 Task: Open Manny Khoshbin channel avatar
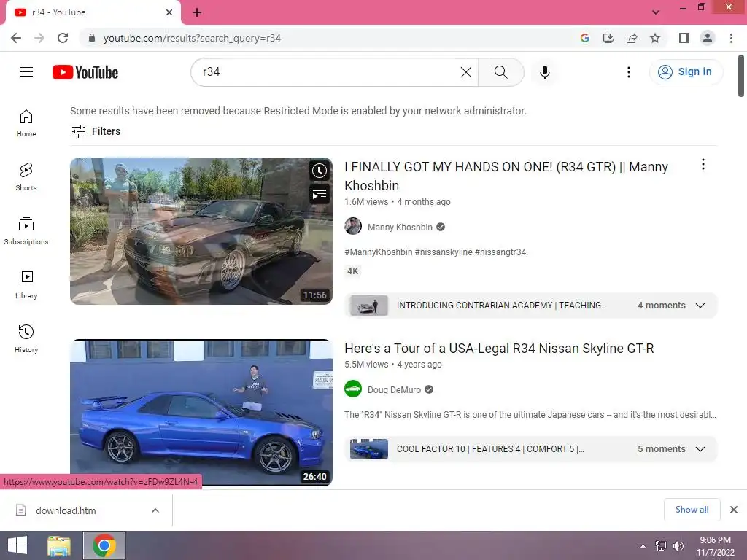point(353,227)
